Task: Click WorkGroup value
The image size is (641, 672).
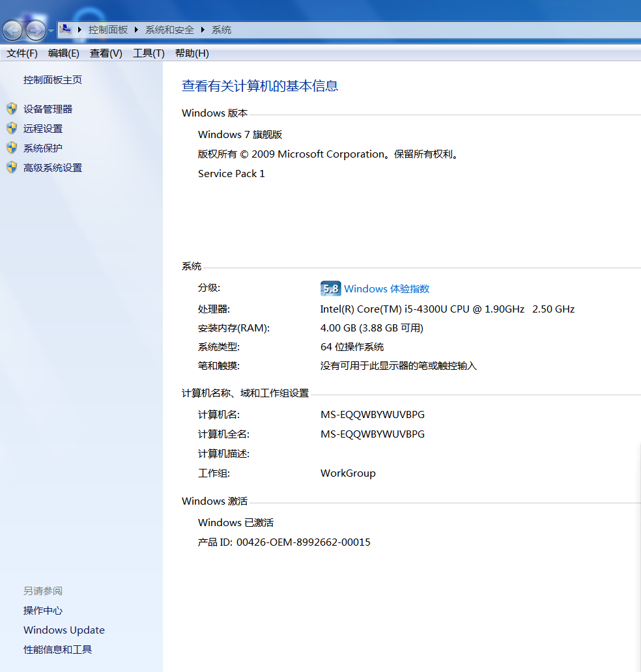Action: pos(348,473)
